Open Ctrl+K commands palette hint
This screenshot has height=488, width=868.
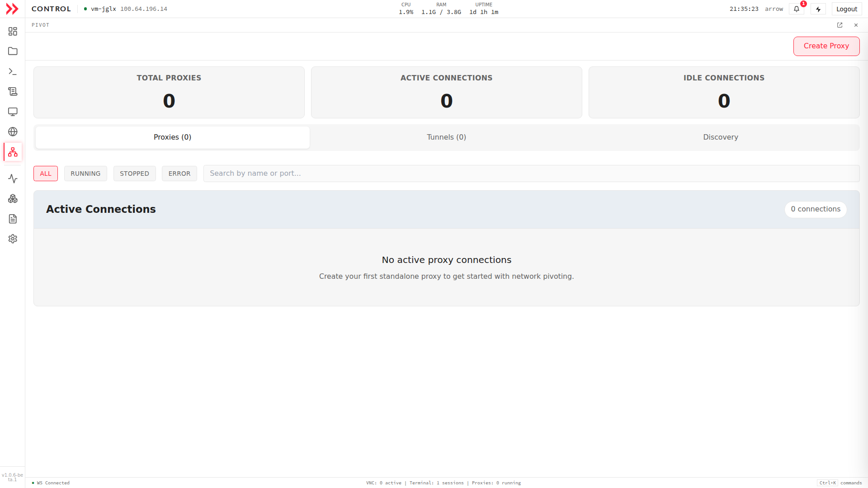[840, 483]
